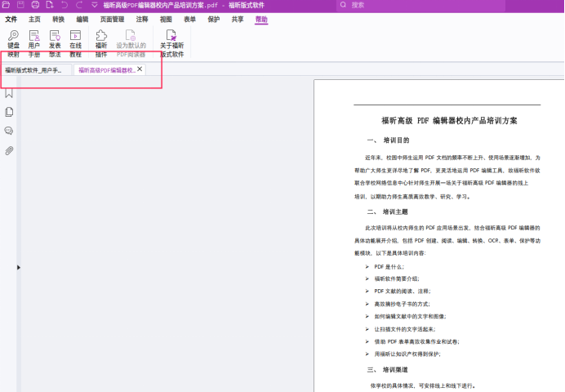Click the Open folder icon in title bar
This screenshot has height=392, width=565.
(x=7, y=5)
